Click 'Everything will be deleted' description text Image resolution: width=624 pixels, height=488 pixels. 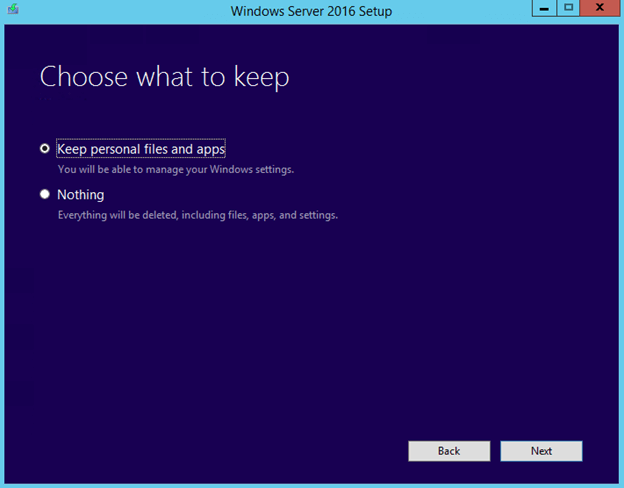[x=198, y=215]
